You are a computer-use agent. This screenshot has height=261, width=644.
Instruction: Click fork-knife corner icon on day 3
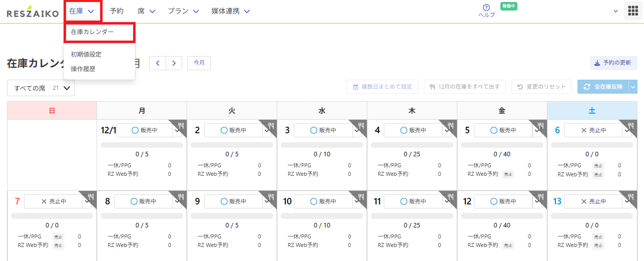(x=361, y=125)
